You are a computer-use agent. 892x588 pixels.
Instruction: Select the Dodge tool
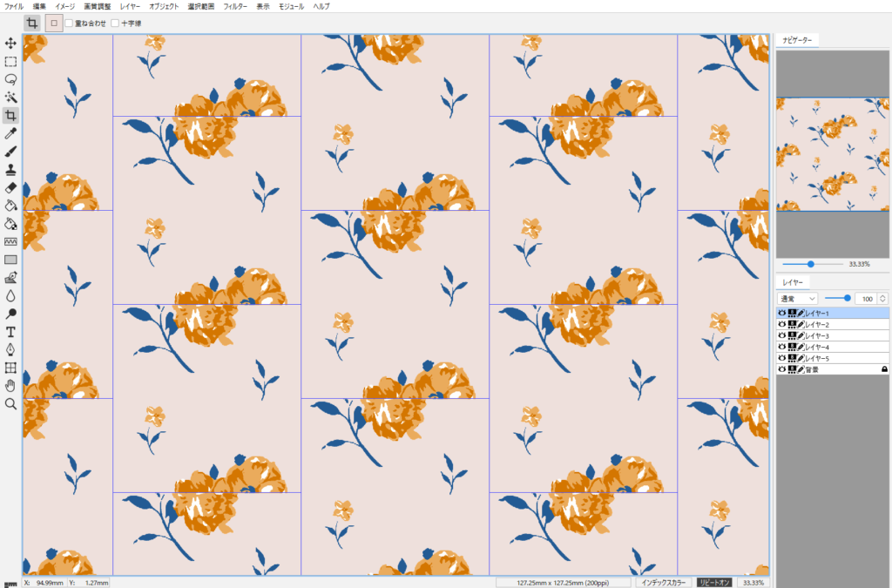(10, 314)
